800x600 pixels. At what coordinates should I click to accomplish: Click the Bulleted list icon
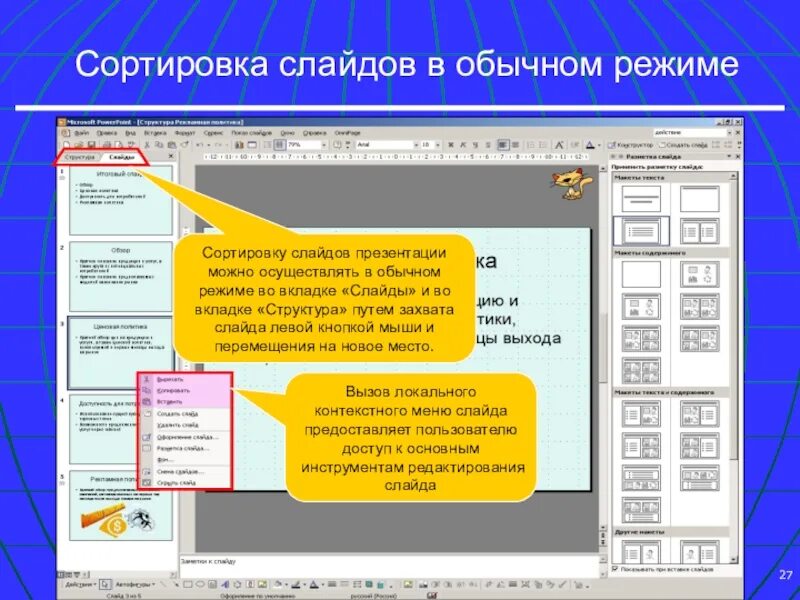pyautogui.click(x=542, y=145)
